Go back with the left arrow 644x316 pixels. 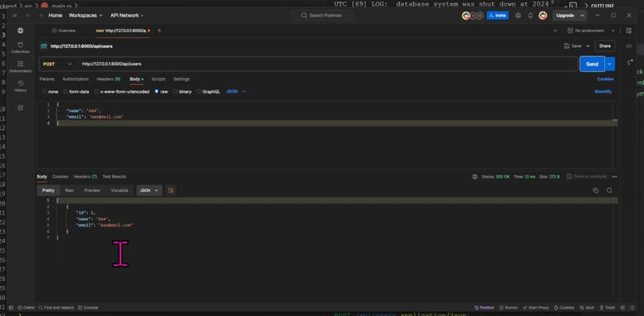(28, 15)
